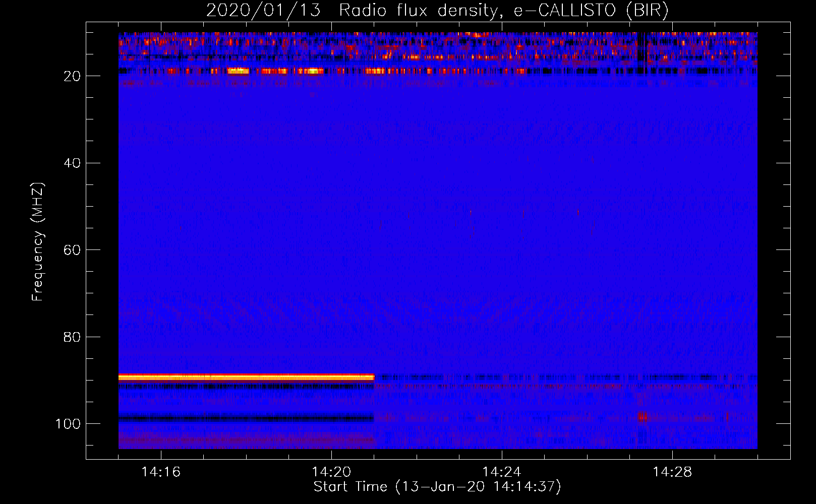This screenshot has width=816, height=504.
Task: Click the 'Start Time (13-Jan-20 14:14:37)' label
Action: tap(437, 487)
